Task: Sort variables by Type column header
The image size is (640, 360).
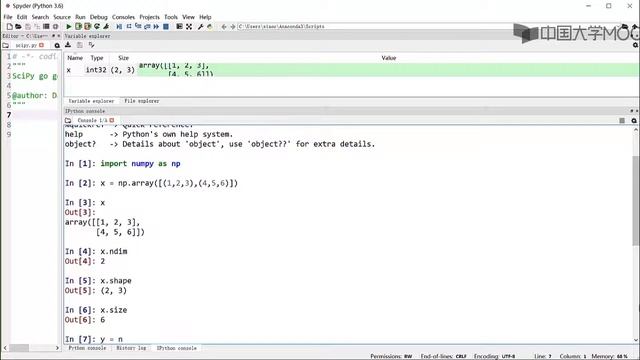Action: 97,58
